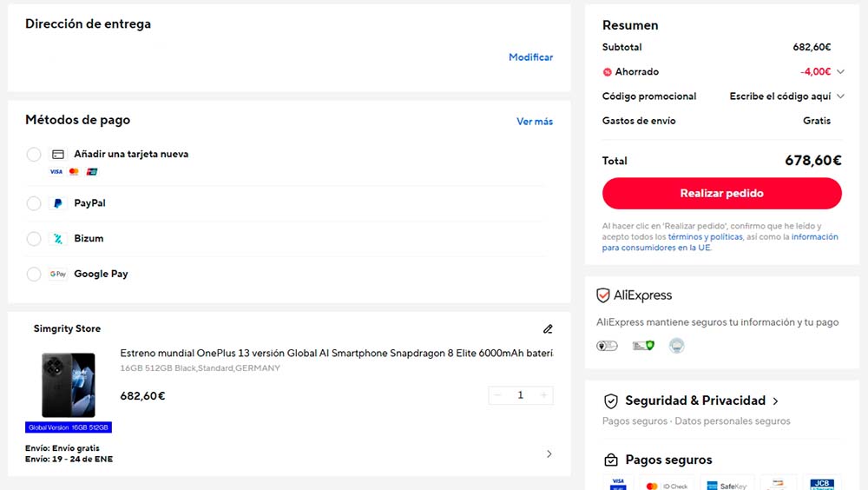The height and width of the screenshot is (490, 868).
Task: Open the OnePlus 13 product title
Action: tap(337, 353)
